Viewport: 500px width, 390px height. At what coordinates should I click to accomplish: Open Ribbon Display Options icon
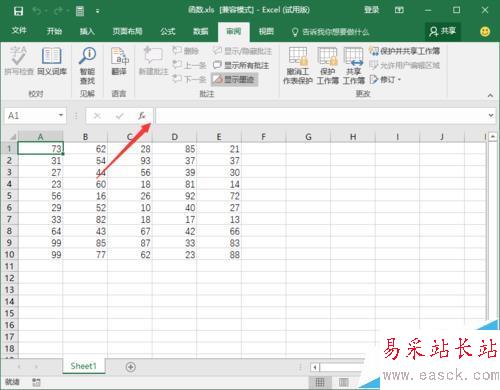click(x=399, y=10)
